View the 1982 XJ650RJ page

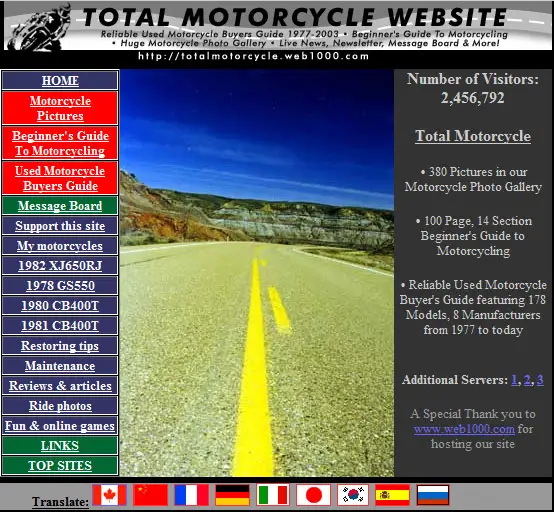[x=60, y=265]
